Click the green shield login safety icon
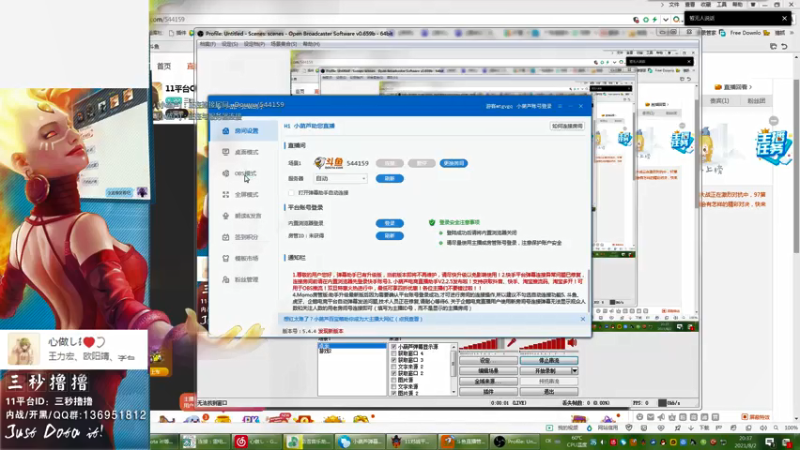Screen dimensions: 800x450 [x=432, y=222]
